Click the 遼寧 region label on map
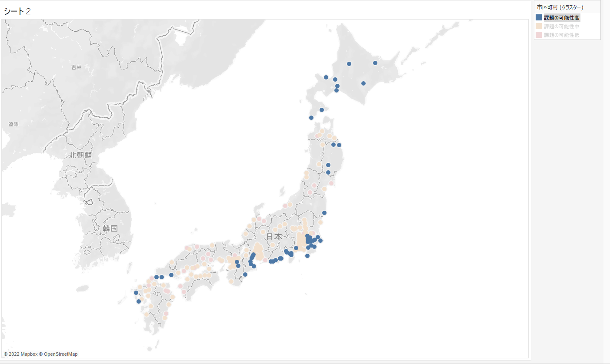Viewport: 610px width, 364px height. 13,124
